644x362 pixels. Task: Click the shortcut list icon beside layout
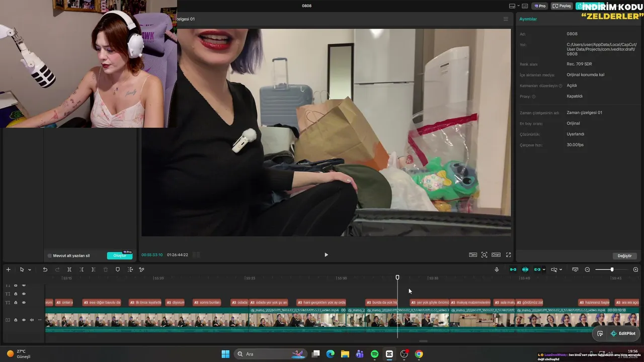click(525, 6)
